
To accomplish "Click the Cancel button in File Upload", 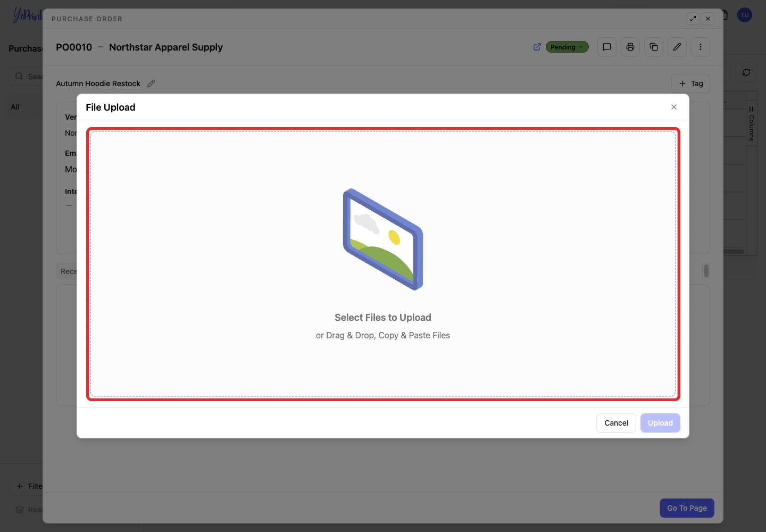I will point(616,423).
